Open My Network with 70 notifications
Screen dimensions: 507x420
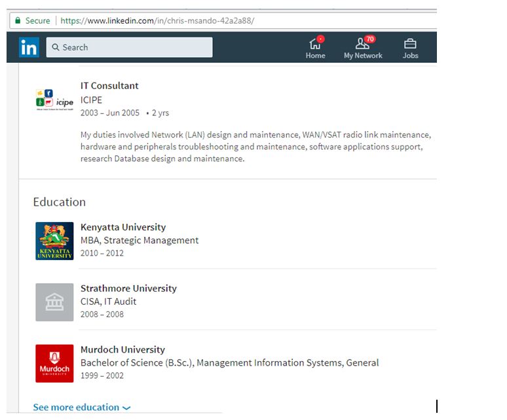point(363,48)
